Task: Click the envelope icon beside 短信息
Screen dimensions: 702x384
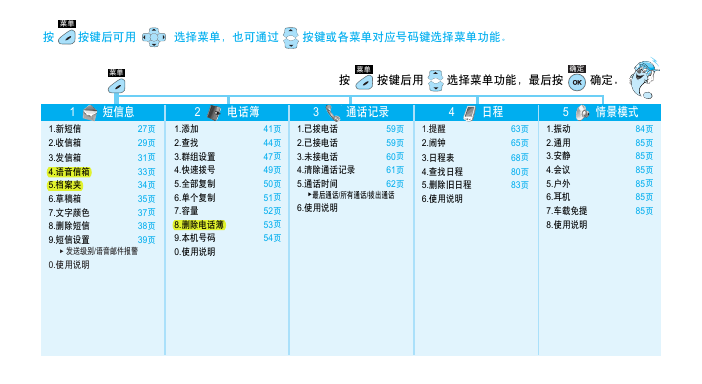Action: pos(90,113)
